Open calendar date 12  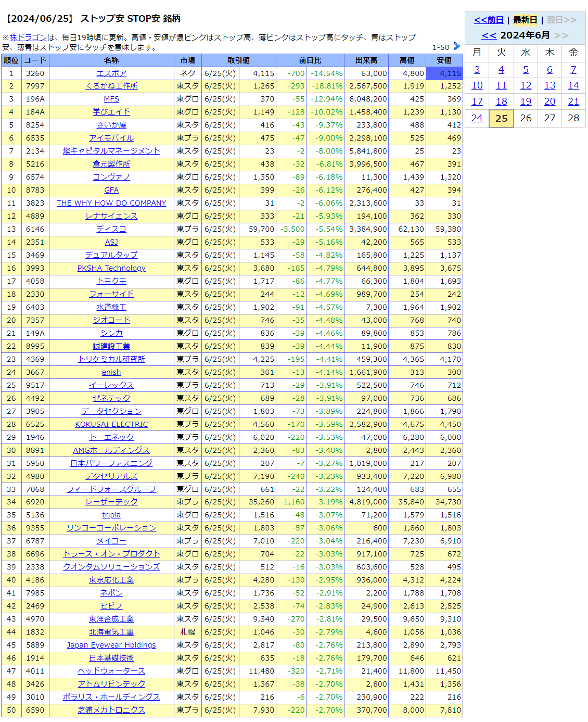(x=526, y=85)
